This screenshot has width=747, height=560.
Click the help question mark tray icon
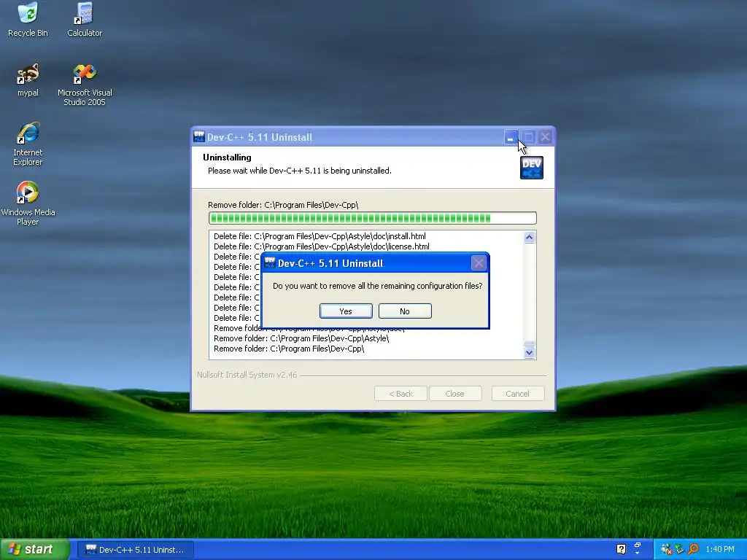click(x=621, y=549)
